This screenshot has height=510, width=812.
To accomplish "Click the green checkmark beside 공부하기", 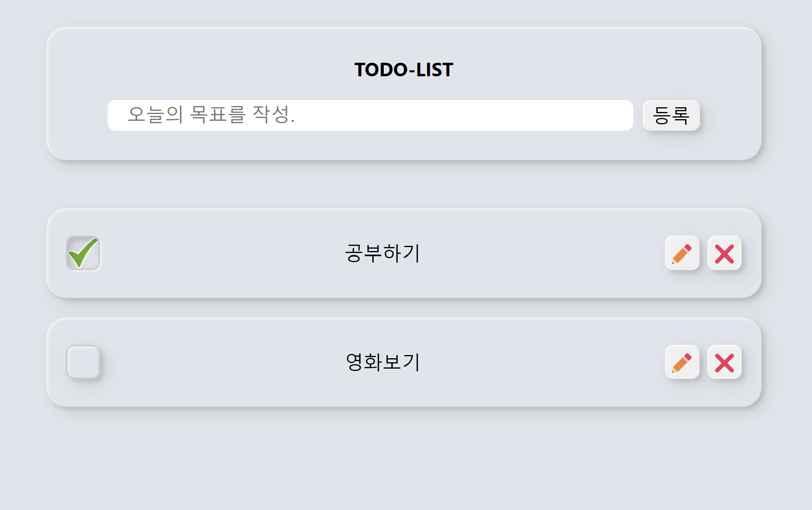I will point(83,253).
